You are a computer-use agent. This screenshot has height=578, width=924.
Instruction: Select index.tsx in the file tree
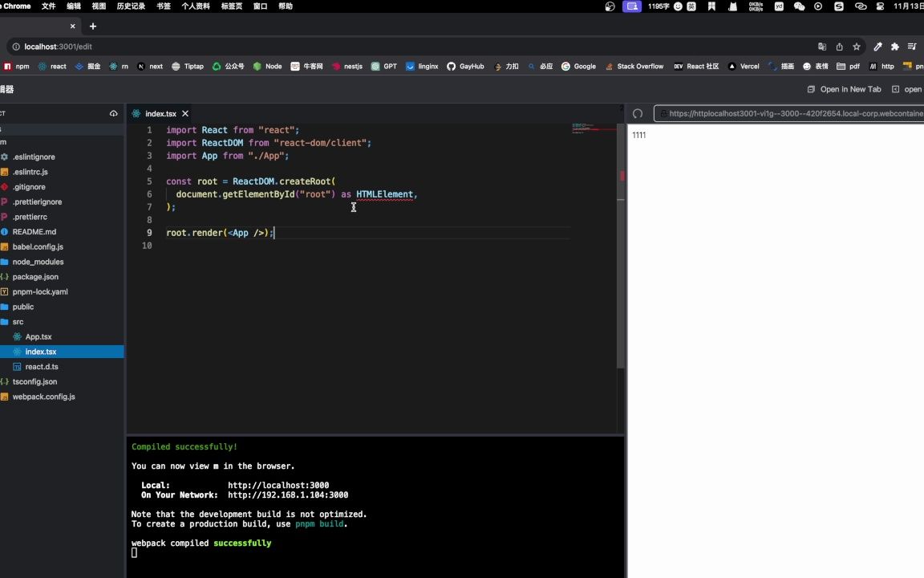click(62, 352)
